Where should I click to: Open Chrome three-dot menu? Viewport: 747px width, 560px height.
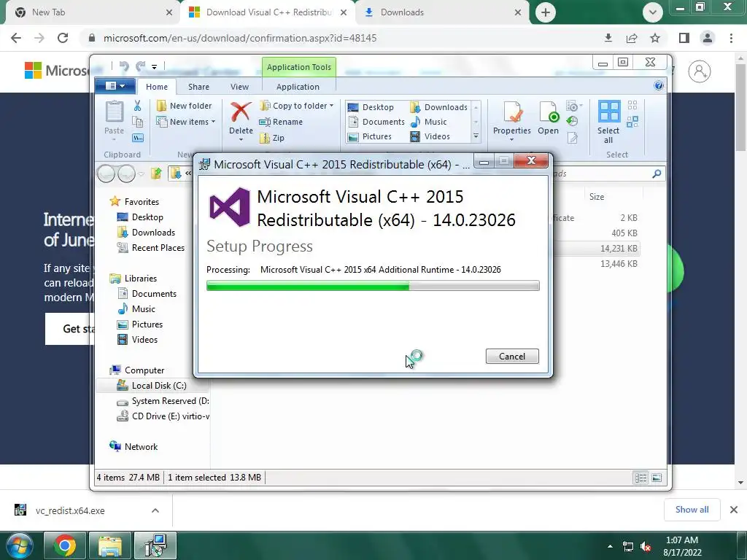[731, 38]
